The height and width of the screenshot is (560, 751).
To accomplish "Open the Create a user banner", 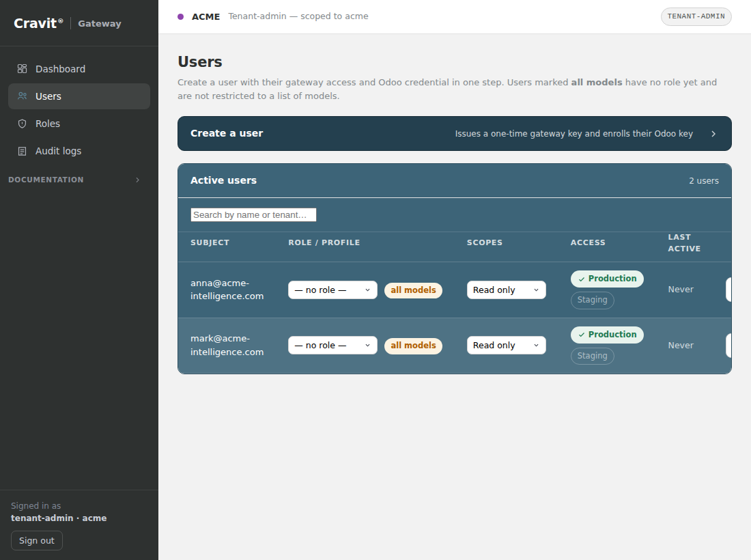I will tap(454, 134).
